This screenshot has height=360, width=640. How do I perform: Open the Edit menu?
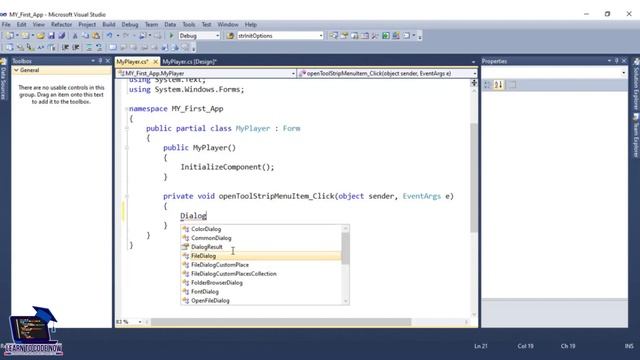(21, 24)
